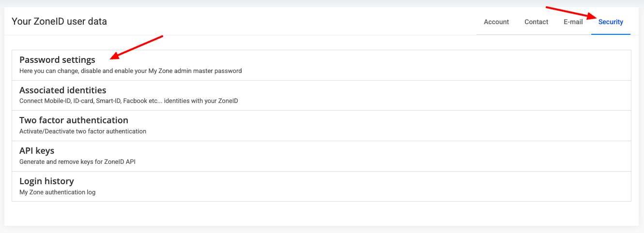Image resolution: width=644 pixels, height=233 pixels.
Task: Switch to the Account tab
Action: click(496, 22)
